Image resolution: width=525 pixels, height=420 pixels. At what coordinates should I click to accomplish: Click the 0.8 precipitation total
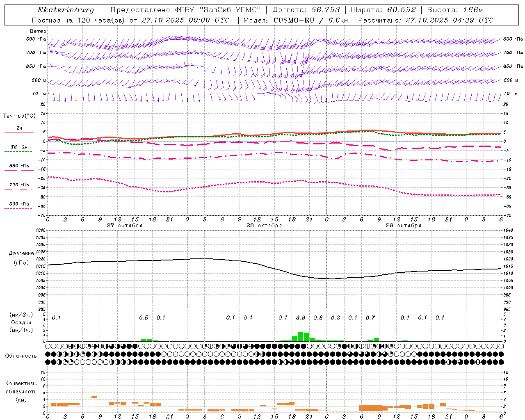[x=318, y=318]
